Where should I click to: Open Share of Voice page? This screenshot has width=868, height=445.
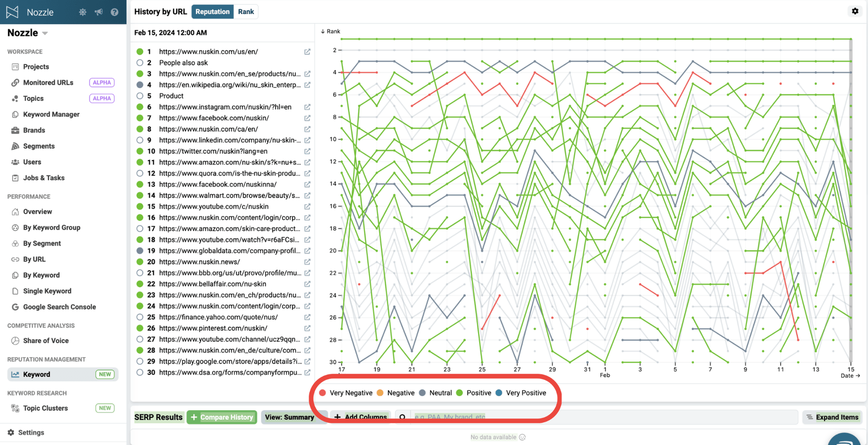tap(46, 341)
